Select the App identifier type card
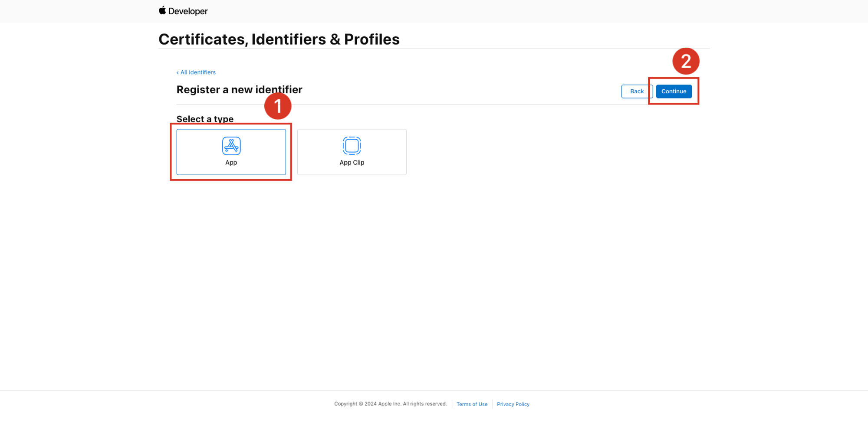 coord(231,152)
